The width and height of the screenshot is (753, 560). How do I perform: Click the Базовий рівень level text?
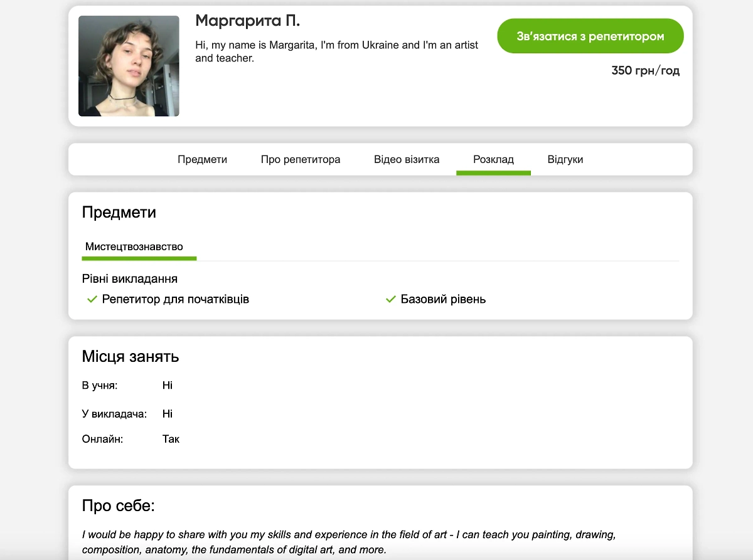pyautogui.click(x=443, y=300)
